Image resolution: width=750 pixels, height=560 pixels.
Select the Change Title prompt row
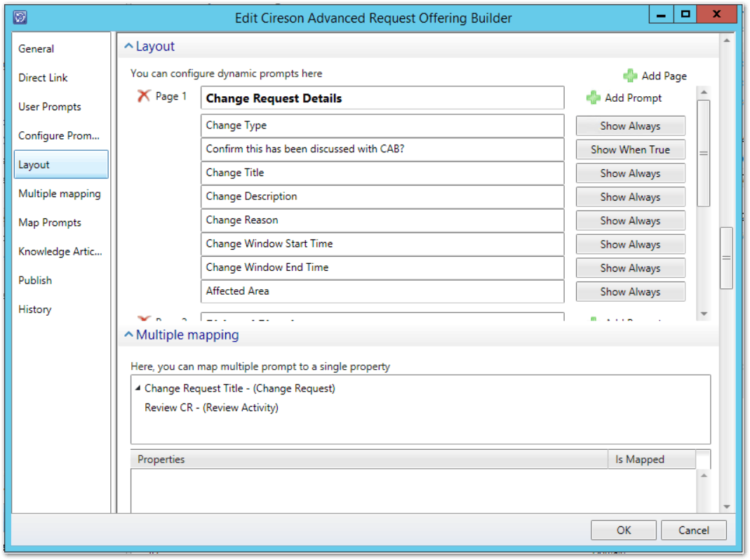point(382,173)
